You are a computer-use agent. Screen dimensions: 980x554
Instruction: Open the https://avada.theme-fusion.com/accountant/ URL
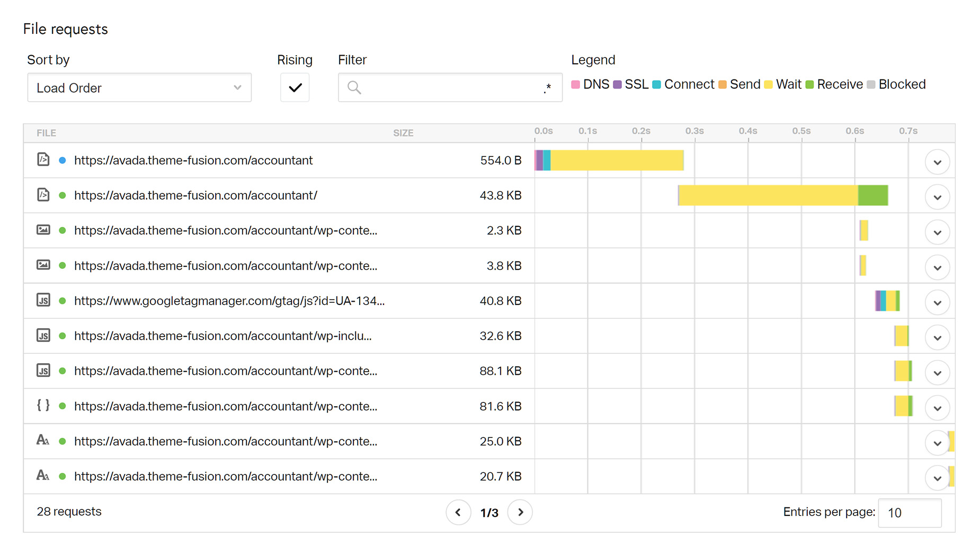coord(195,195)
